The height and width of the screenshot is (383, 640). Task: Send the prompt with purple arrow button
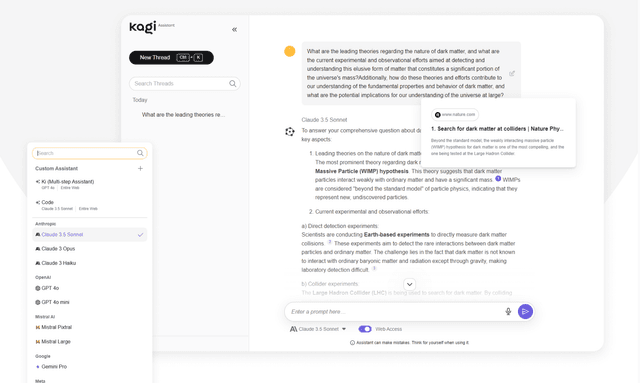point(525,312)
